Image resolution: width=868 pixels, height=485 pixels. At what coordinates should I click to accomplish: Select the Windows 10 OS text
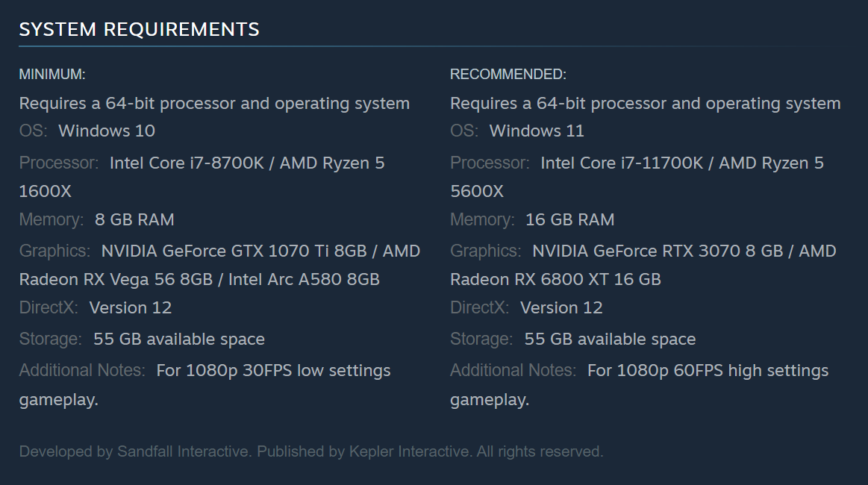pyautogui.click(x=107, y=131)
